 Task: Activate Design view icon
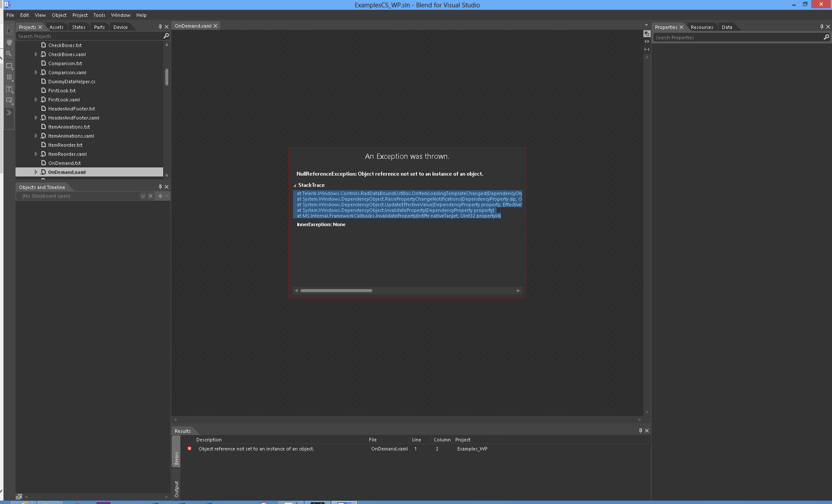646,34
